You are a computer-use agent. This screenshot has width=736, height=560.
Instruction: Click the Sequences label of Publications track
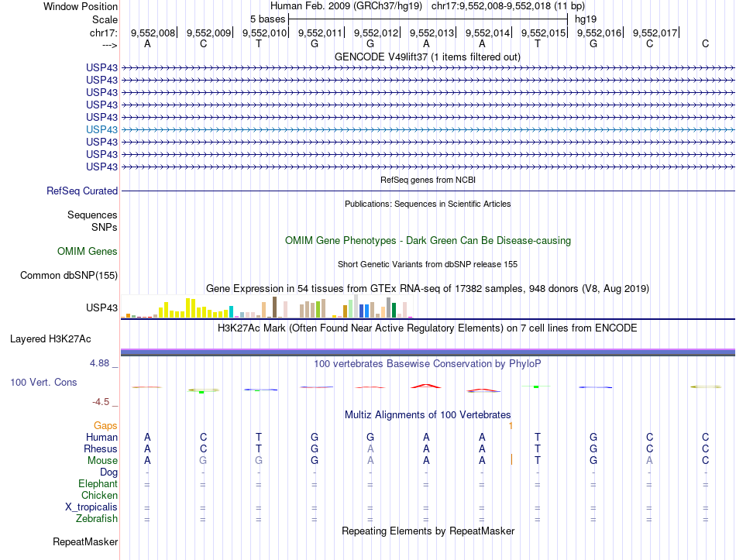coord(92,215)
